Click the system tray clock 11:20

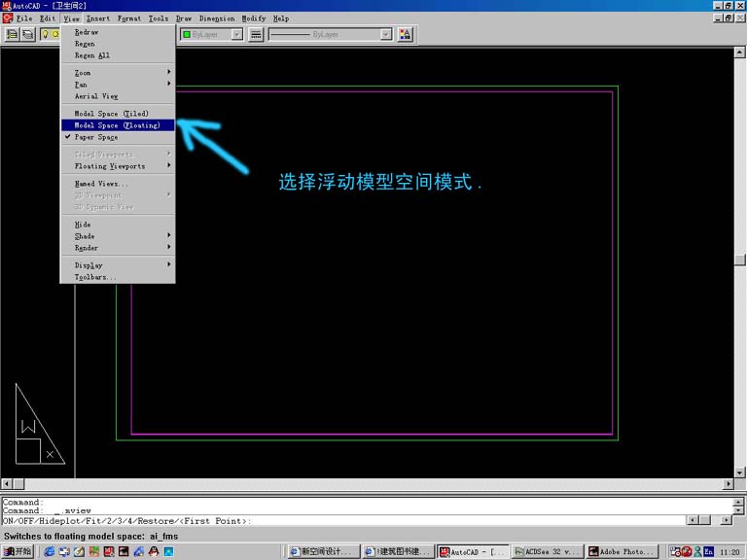729,552
